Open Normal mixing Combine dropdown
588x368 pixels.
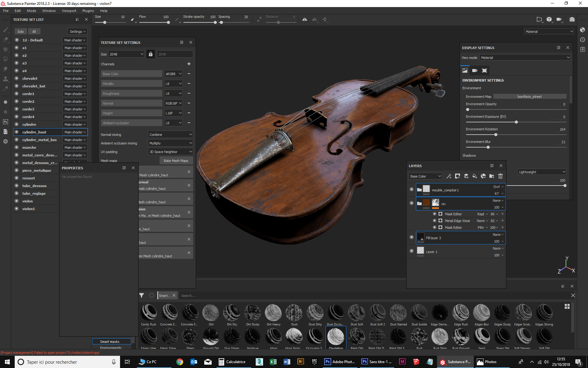[171, 134]
